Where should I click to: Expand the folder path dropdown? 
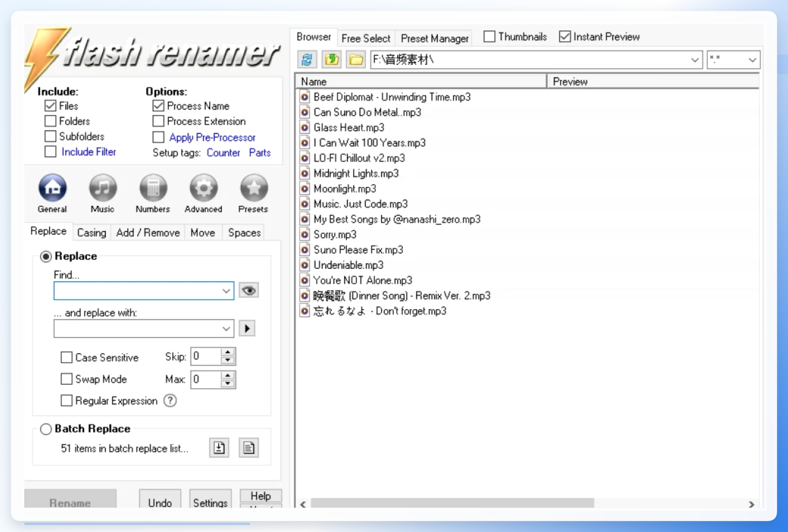pos(695,60)
